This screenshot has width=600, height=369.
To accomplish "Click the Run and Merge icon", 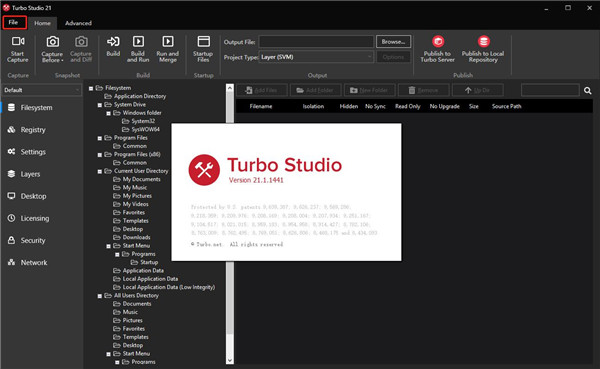I will [168, 41].
